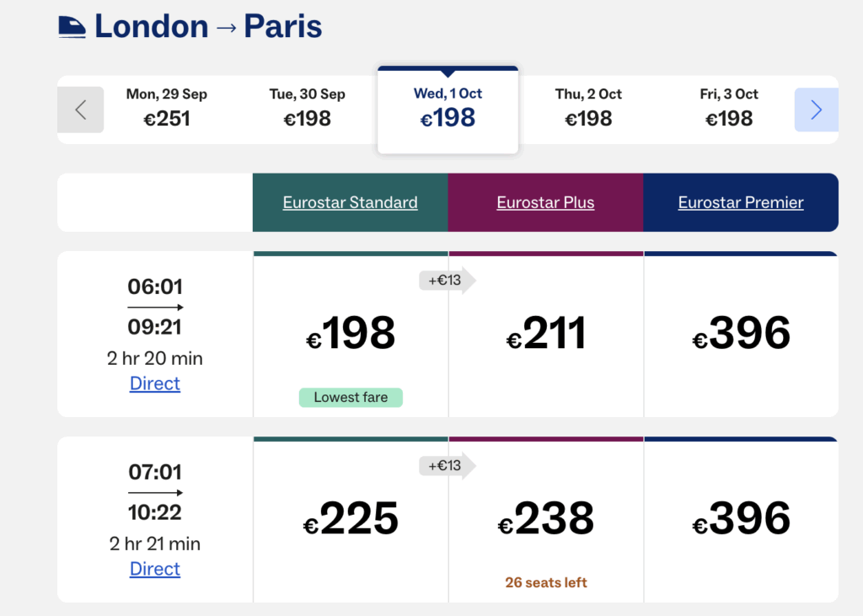Click the train icon beside London
863x616 pixels.
point(72,27)
